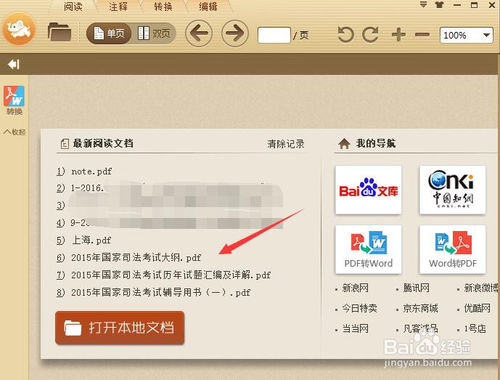Rotate page clockwise

click(x=370, y=34)
